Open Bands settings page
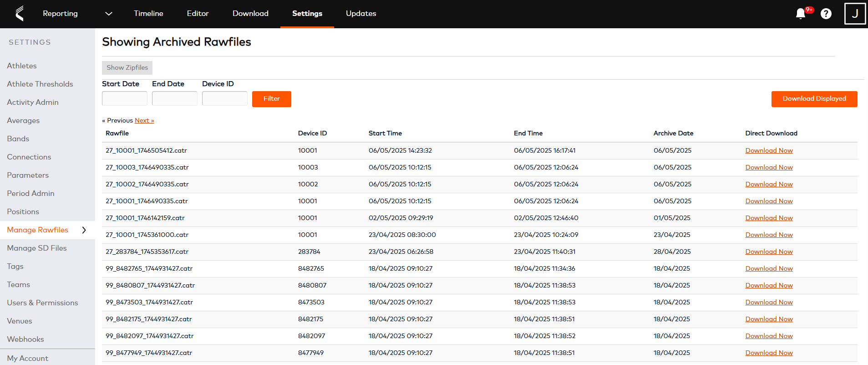The image size is (868, 365). pyautogui.click(x=18, y=139)
